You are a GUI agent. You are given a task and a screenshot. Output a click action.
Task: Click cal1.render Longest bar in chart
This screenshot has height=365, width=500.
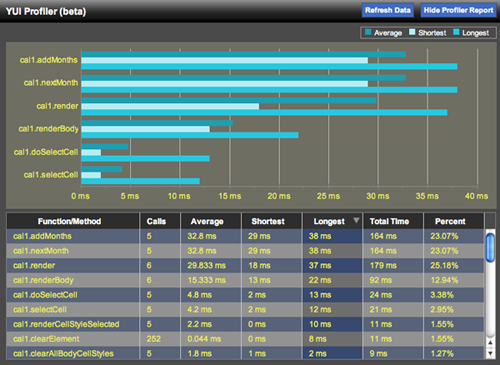click(264, 113)
